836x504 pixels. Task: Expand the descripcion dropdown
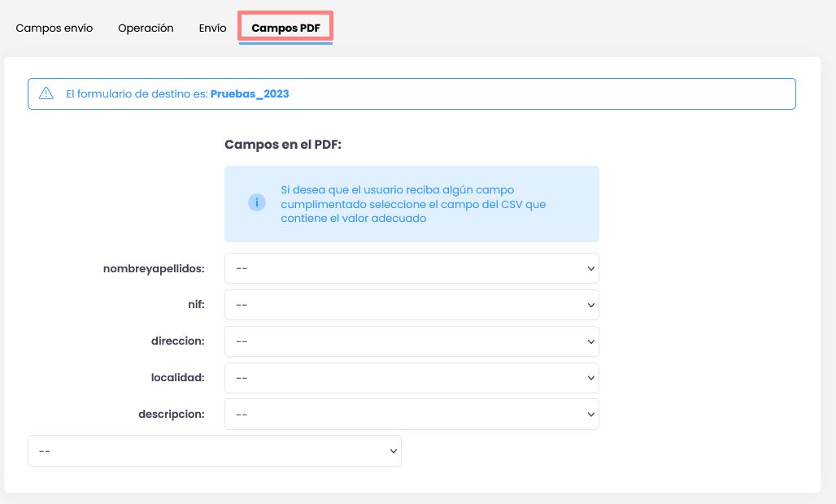[411, 415]
